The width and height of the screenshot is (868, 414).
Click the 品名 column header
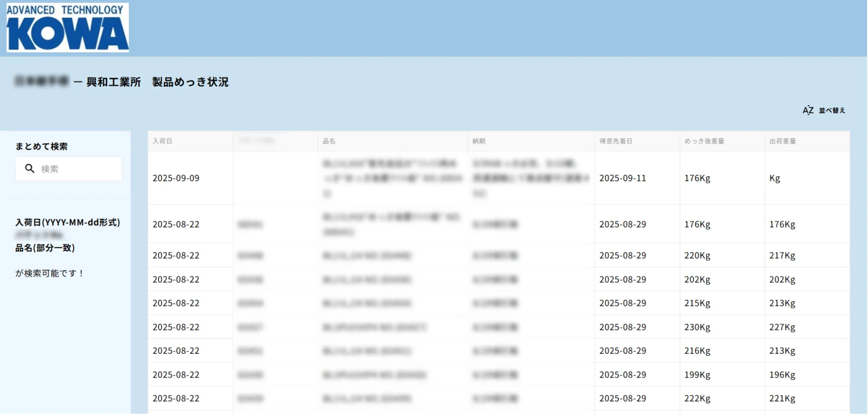tap(329, 141)
